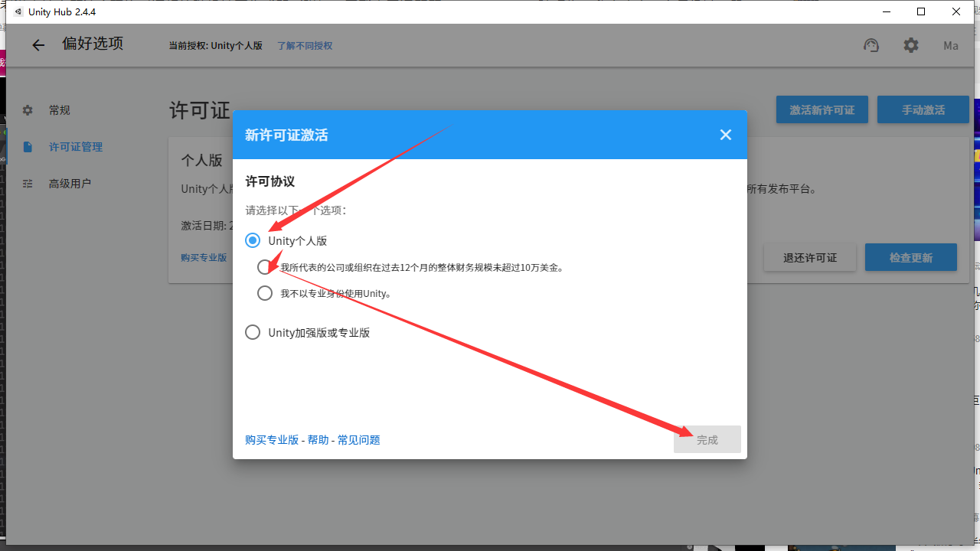This screenshot has height=551, width=980.
Task: Switch to the 常规 sidebar section
Action: coord(59,109)
